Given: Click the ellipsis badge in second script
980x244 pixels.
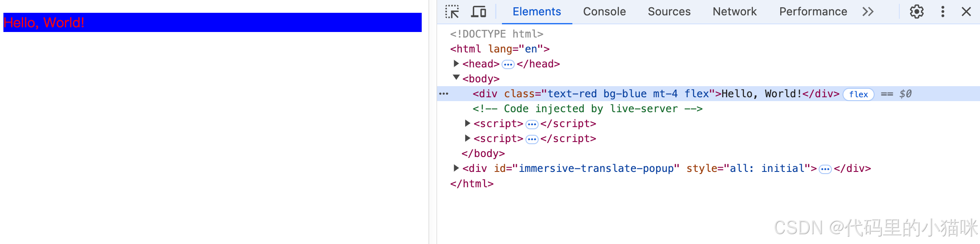Looking at the screenshot, I should pos(532,139).
